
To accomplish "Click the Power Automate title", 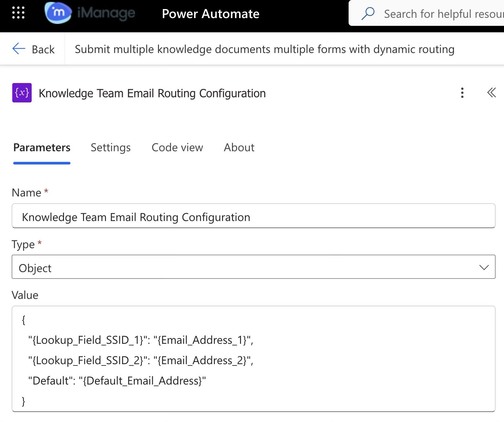I will (x=211, y=14).
